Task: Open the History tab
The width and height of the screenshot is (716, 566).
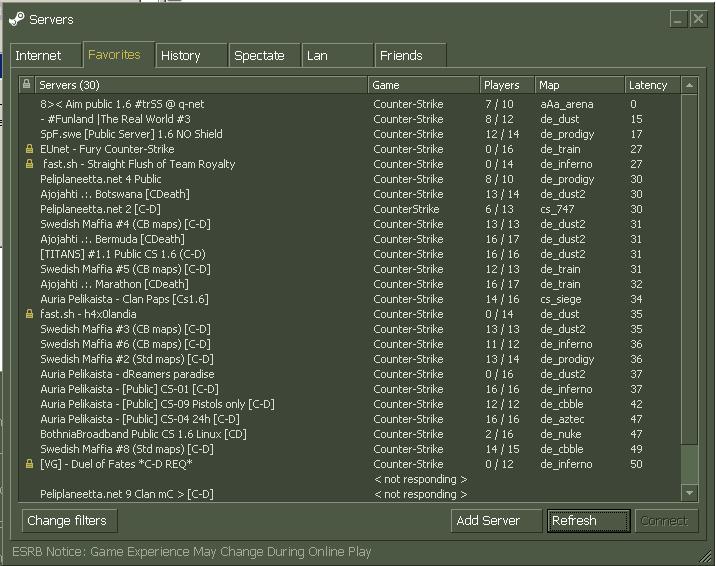Action: coord(191,56)
